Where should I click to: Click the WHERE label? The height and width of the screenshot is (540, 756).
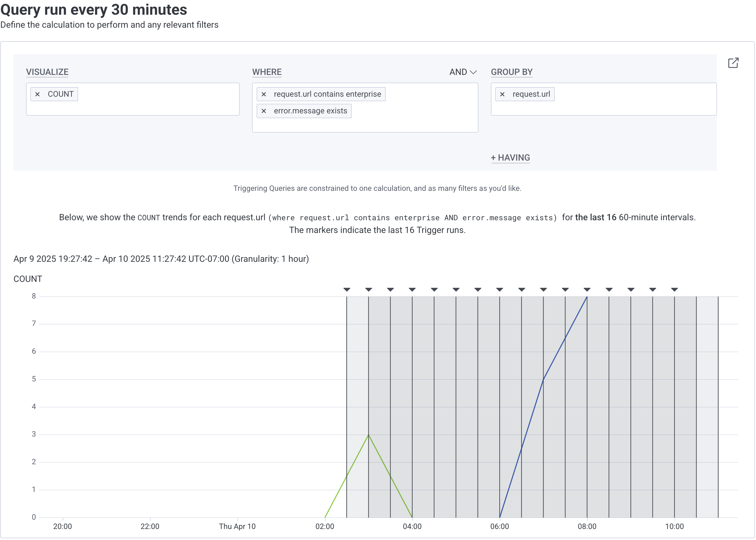(x=267, y=72)
